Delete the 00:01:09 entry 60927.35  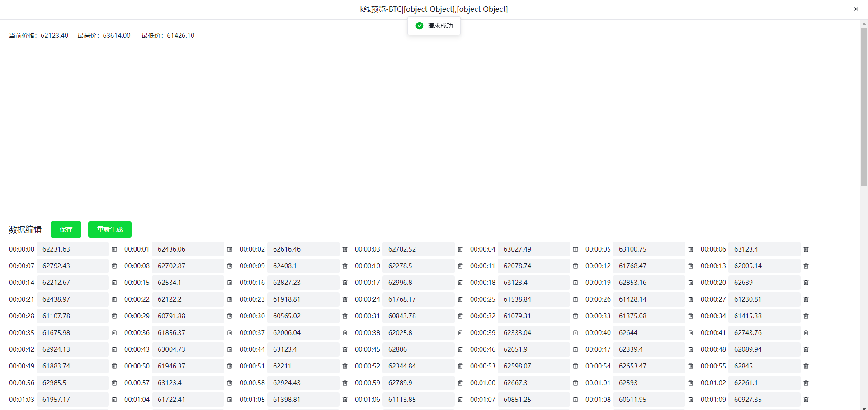(806, 400)
